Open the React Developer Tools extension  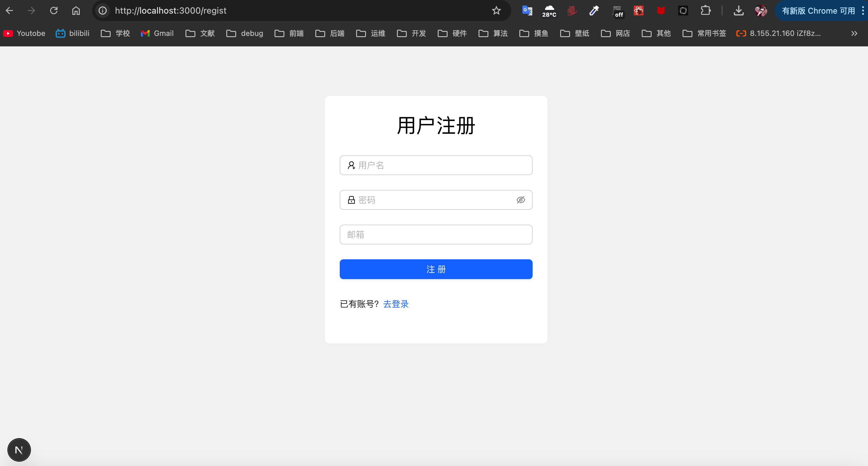[x=638, y=11]
